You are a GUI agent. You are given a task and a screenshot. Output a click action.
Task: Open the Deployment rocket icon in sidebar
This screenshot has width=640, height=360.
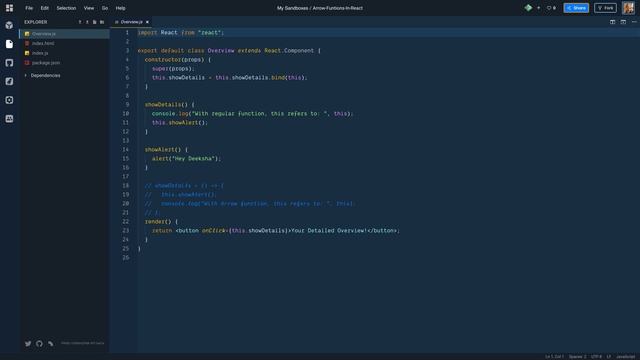(x=9, y=81)
